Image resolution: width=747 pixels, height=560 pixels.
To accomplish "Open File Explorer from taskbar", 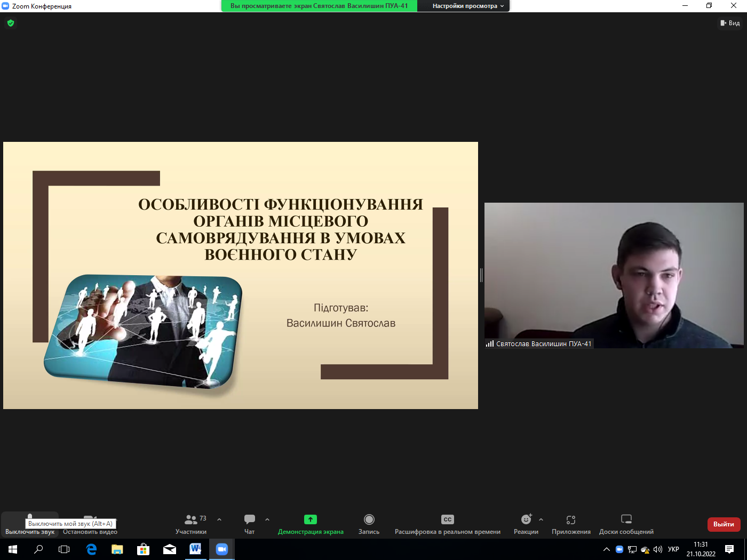I will click(117, 549).
